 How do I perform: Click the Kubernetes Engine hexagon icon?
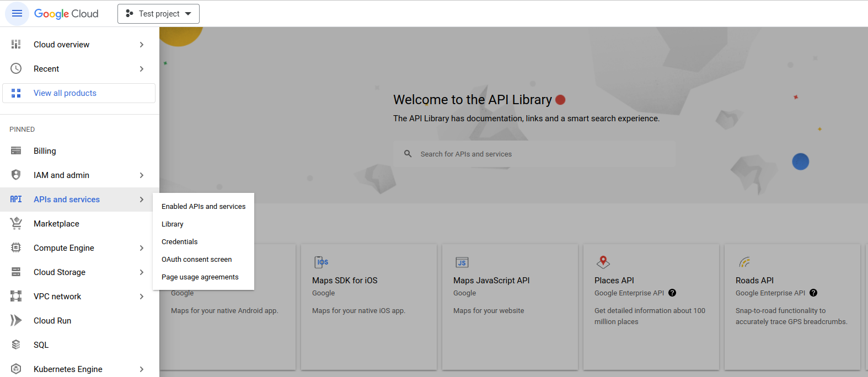pyautogui.click(x=16, y=369)
